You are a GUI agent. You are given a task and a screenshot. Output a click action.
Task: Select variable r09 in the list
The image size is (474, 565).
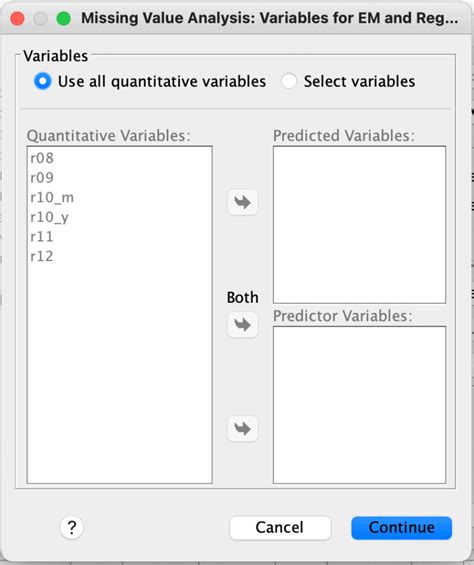click(42, 178)
